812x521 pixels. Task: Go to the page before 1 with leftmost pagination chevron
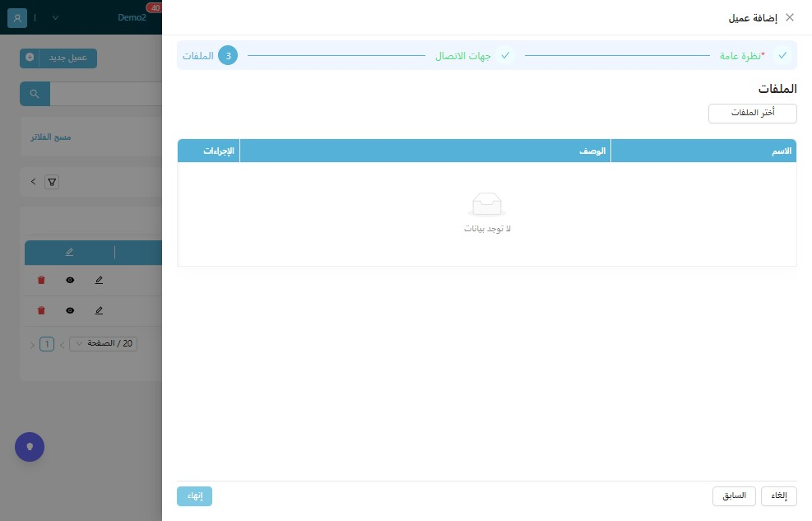pyautogui.click(x=32, y=344)
